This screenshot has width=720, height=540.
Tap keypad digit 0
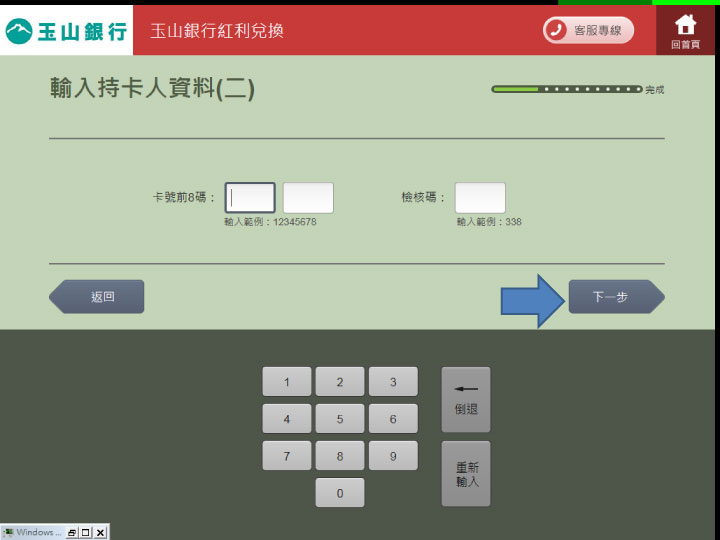point(340,493)
